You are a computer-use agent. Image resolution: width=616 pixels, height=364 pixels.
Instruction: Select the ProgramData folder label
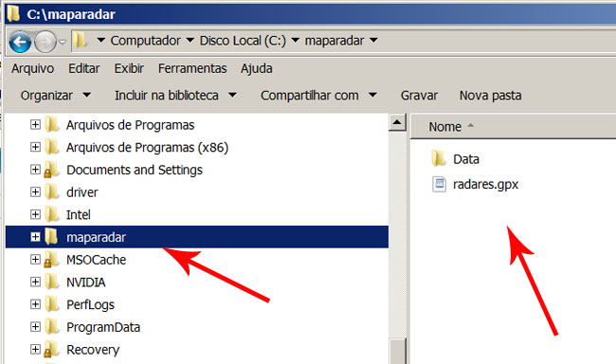[103, 327]
